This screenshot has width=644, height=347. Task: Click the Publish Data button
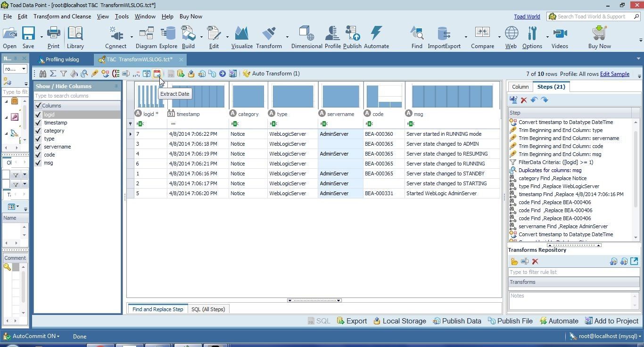tap(457, 321)
